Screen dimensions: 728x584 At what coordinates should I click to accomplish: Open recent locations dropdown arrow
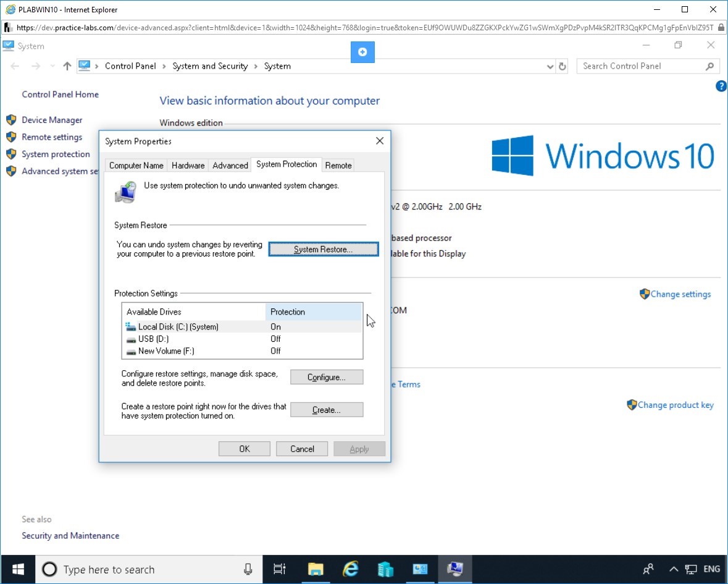[52, 67]
